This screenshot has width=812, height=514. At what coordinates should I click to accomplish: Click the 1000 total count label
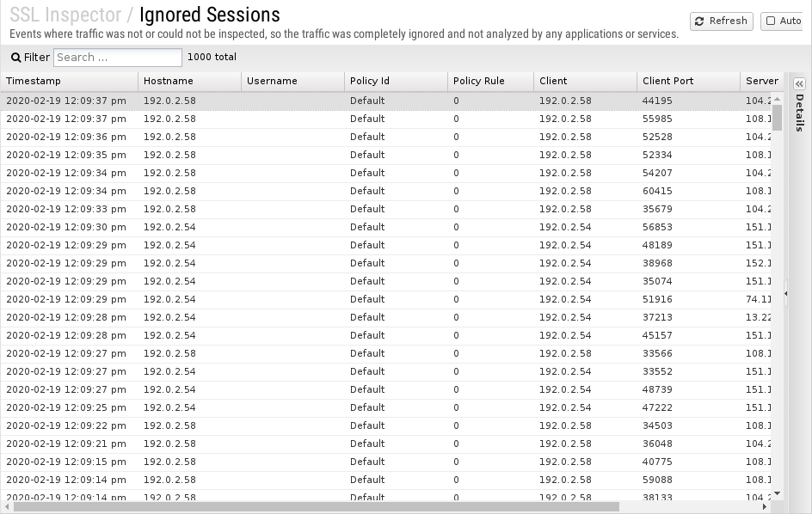(x=212, y=57)
